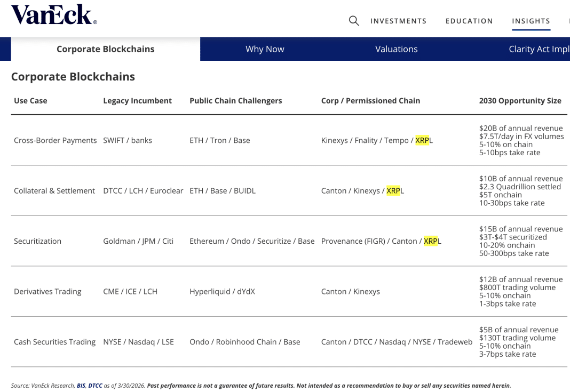Select the Derivatives Trading cell
The image size is (570, 392).
pos(47,291)
